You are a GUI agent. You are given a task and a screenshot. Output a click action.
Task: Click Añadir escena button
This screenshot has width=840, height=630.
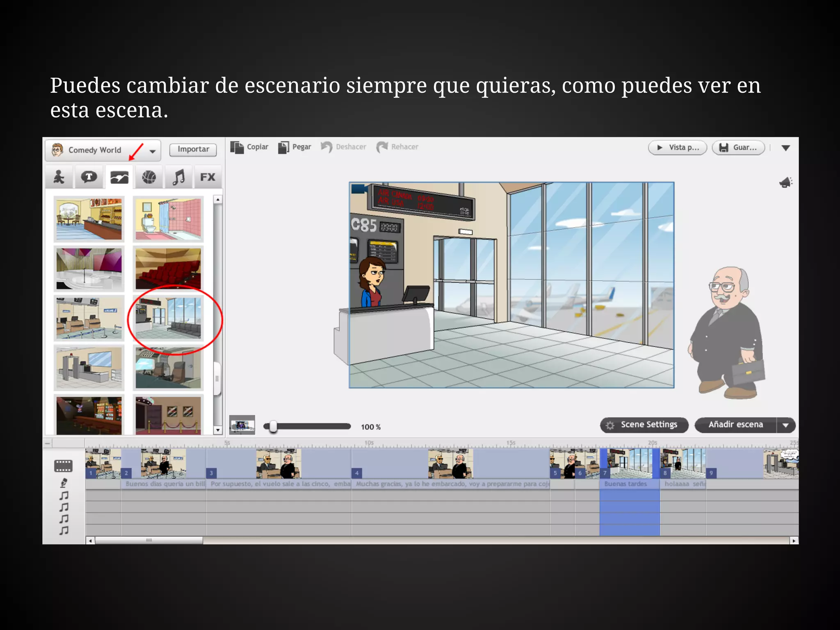[736, 425]
